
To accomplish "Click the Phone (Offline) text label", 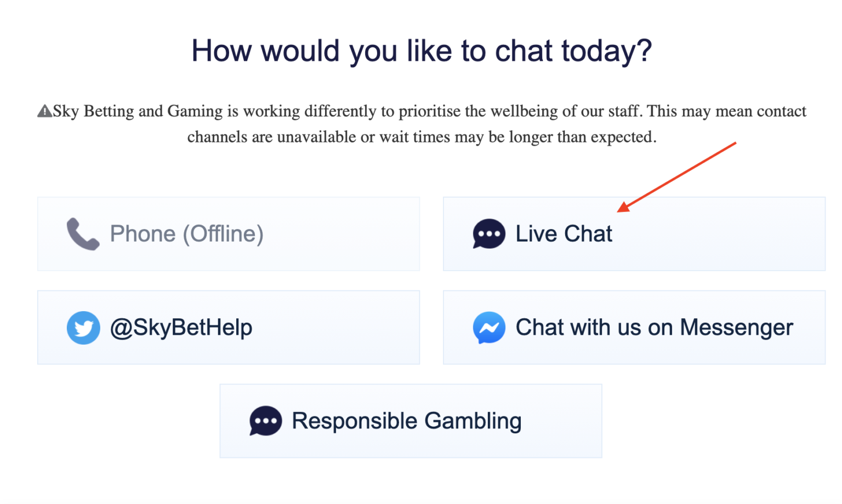I will click(x=186, y=234).
